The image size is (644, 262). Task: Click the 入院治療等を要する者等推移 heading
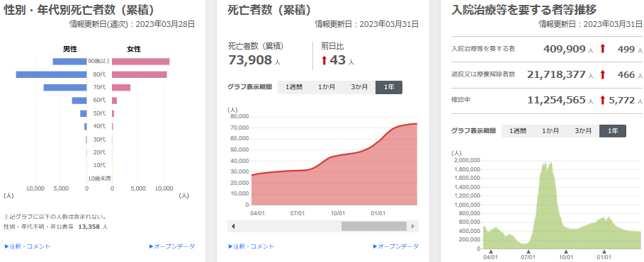[524, 10]
